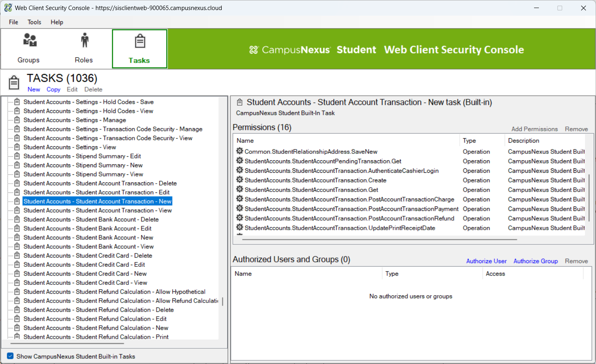This screenshot has width=596, height=364.
Task: Select Student Account Transaction - Edit task
Action: pyautogui.click(x=97, y=192)
